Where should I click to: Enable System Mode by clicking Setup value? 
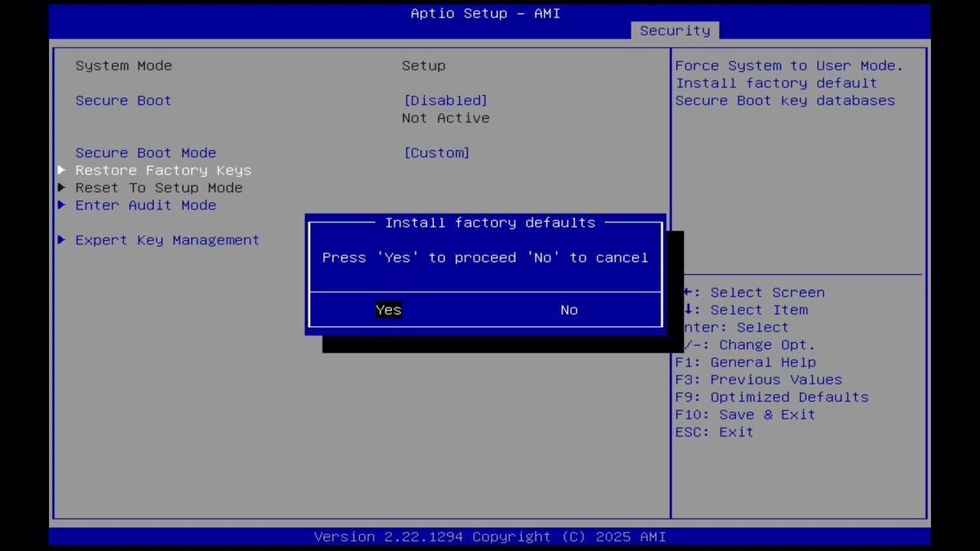(x=423, y=65)
